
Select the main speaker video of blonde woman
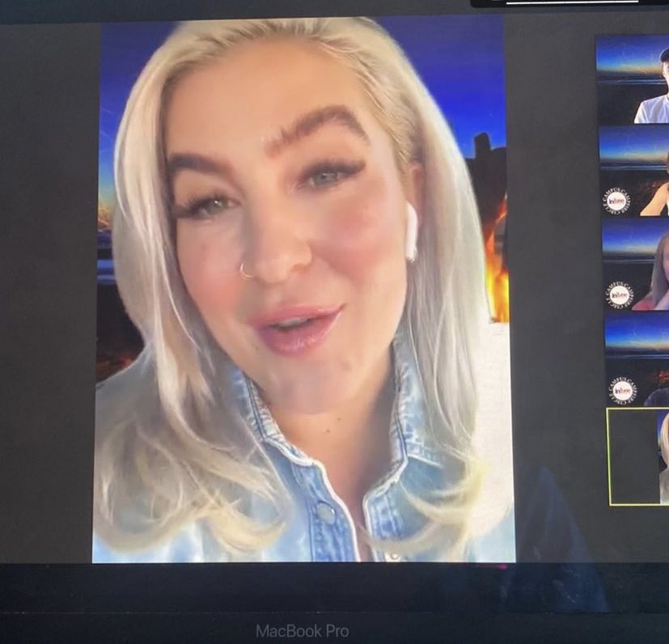pyautogui.click(x=303, y=290)
